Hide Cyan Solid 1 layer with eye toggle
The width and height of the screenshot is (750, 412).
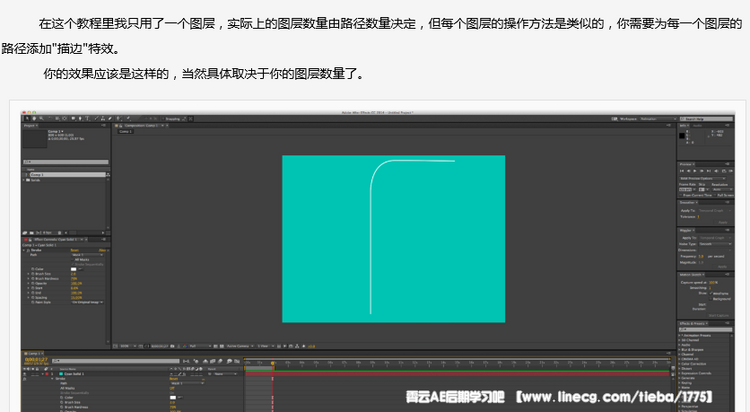tap(25, 374)
